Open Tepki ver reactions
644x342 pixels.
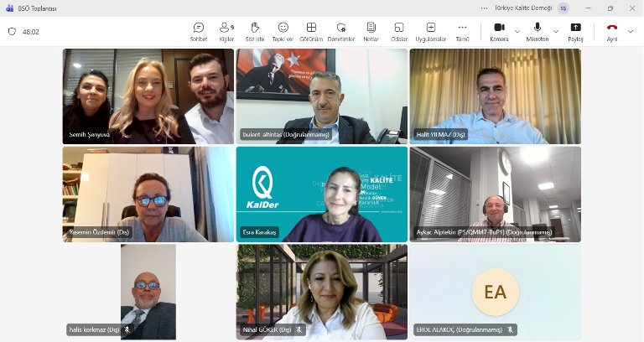(x=283, y=32)
